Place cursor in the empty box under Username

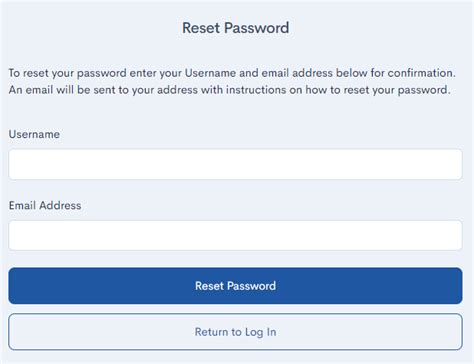(x=235, y=164)
